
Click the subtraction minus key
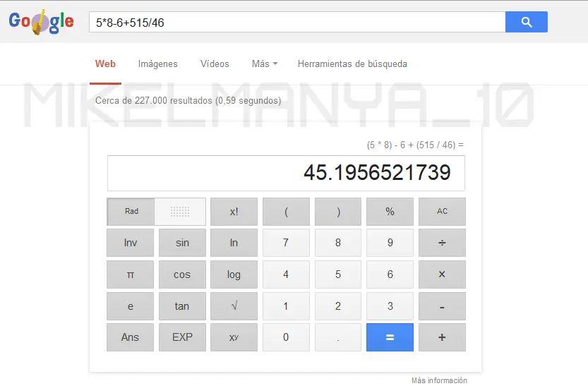pos(442,306)
